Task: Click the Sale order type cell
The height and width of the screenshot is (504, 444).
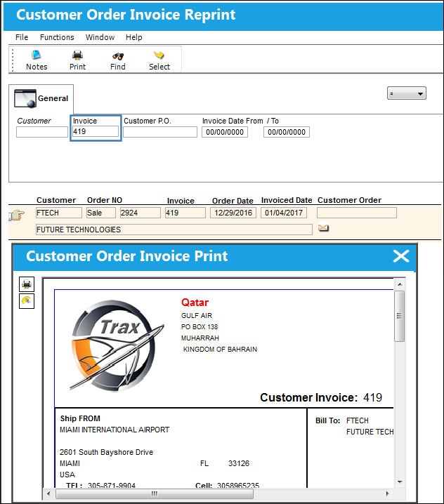Action: [100, 213]
